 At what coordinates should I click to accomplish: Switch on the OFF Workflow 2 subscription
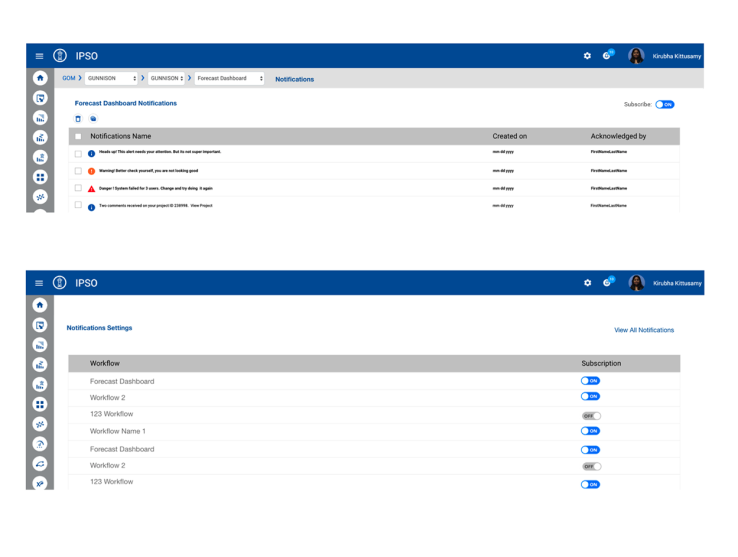tap(592, 466)
